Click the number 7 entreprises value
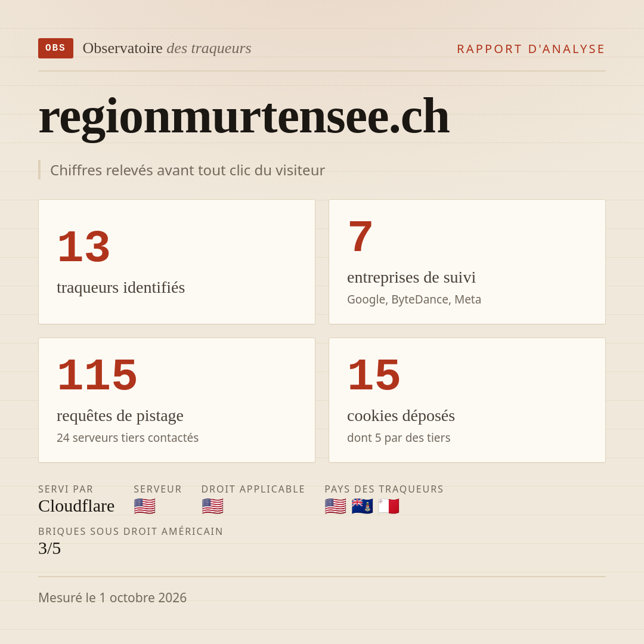The height and width of the screenshot is (644, 644). (x=360, y=237)
